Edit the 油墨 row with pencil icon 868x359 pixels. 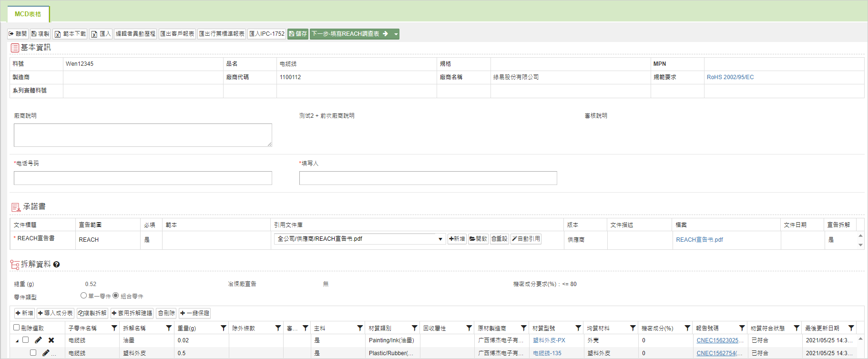(x=38, y=340)
